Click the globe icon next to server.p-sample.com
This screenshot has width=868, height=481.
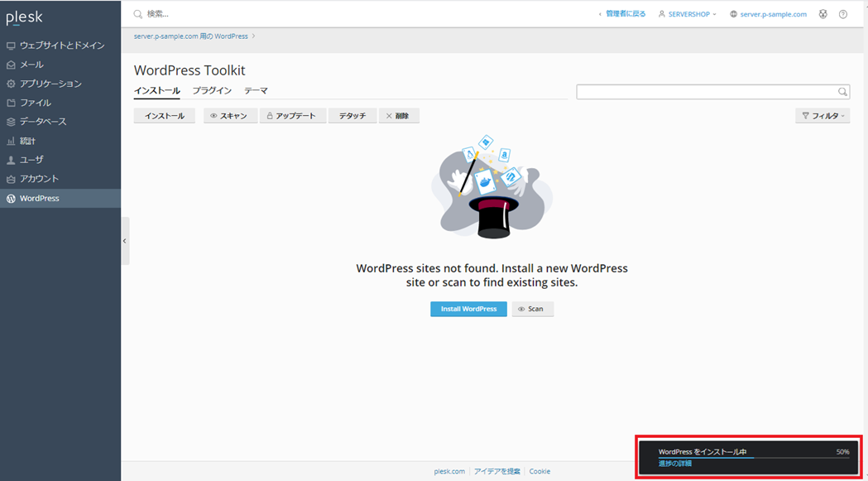click(734, 14)
